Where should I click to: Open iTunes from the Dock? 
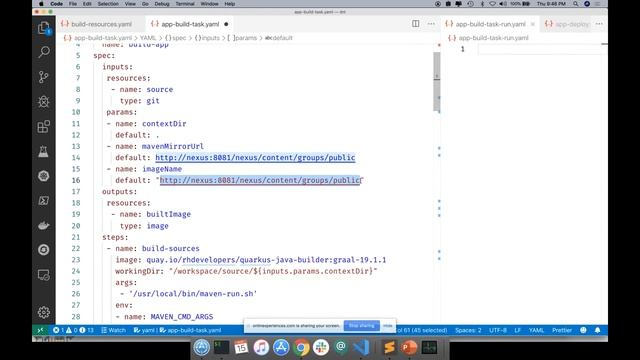pyautogui.click(x=261, y=347)
